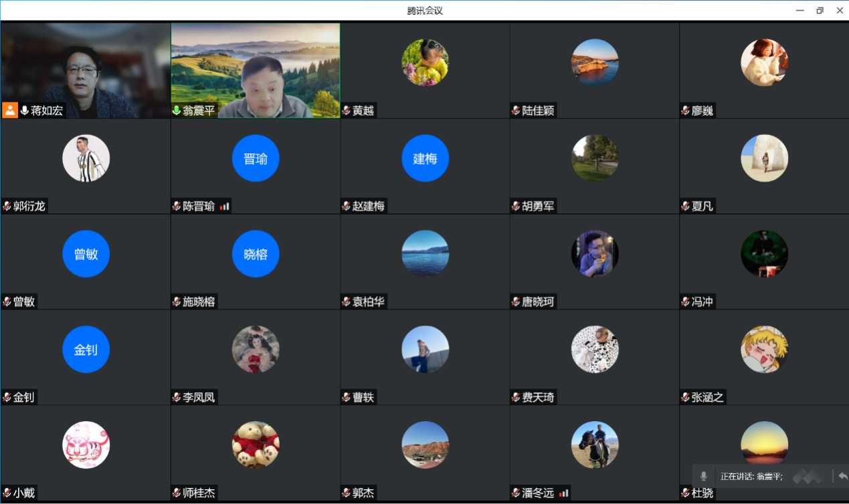Viewport: 849px width, 504px height.
Task: Click the microphone icon in the 正在讲话 bar
Action: (703, 476)
